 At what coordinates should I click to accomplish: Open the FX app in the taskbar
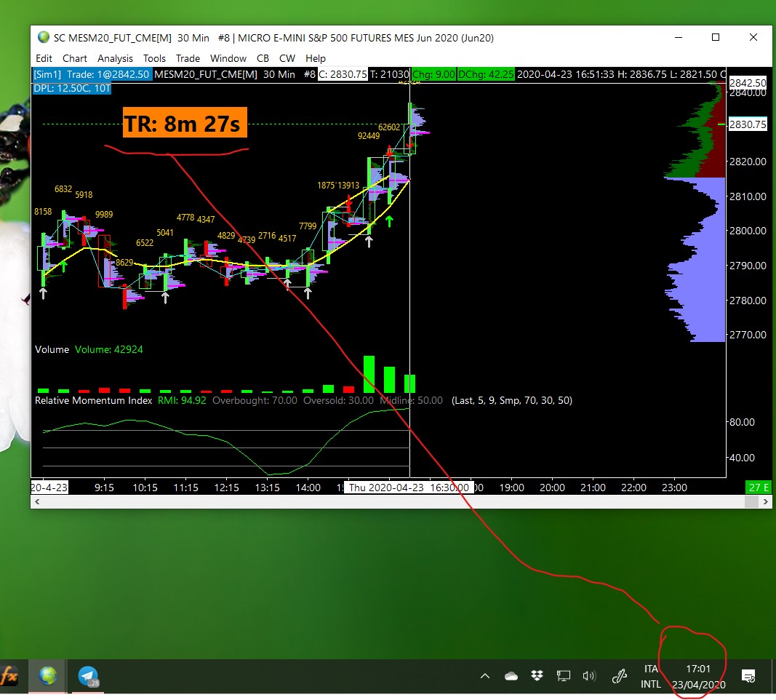click(9, 676)
